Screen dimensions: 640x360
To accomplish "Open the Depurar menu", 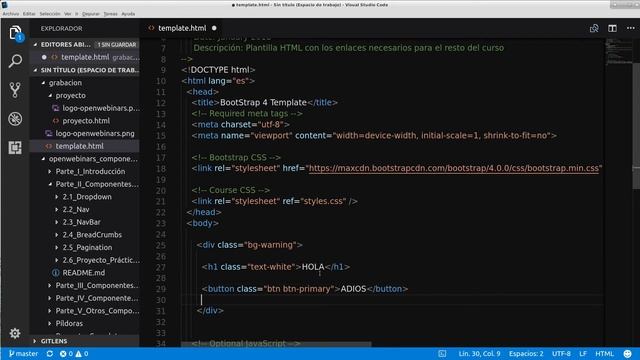I will pos(91,13).
